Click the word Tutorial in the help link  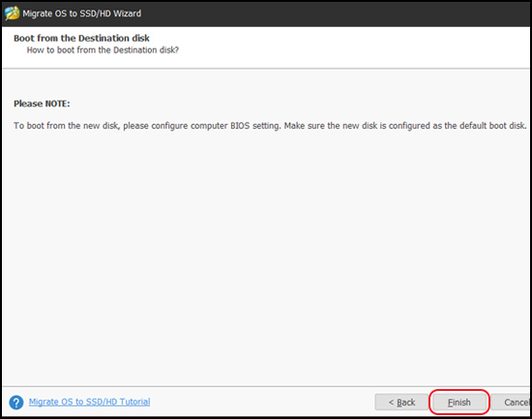[134, 402]
